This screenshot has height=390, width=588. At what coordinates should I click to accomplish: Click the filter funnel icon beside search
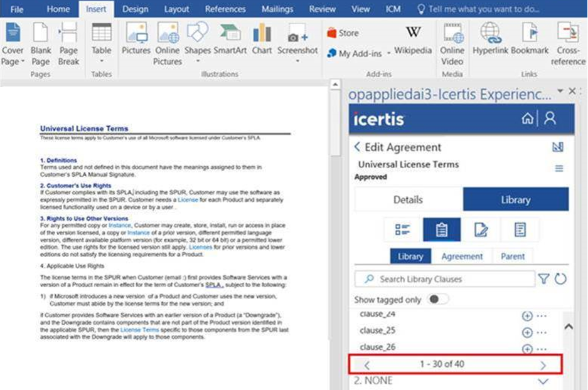pos(543,279)
